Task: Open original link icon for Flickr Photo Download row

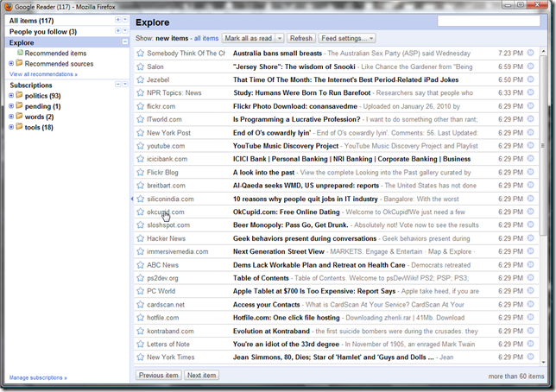Action: click(x=530, y=105)
